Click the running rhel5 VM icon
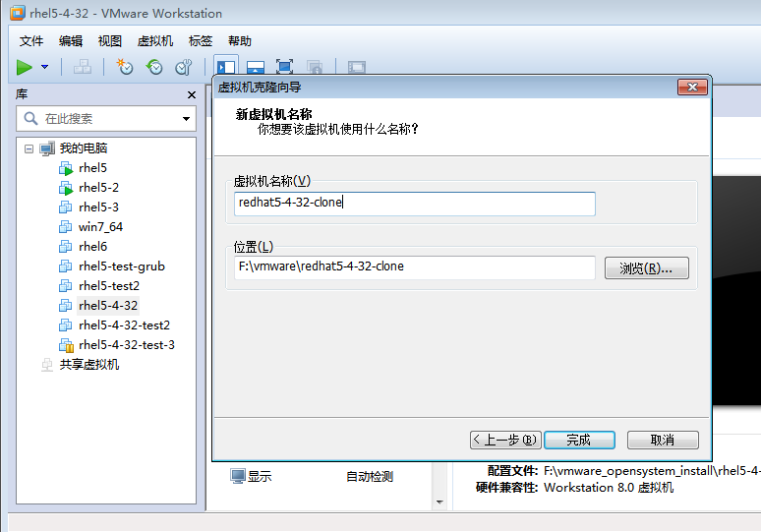Viewport: 761px width, 532px height. [x=66, y=168]
